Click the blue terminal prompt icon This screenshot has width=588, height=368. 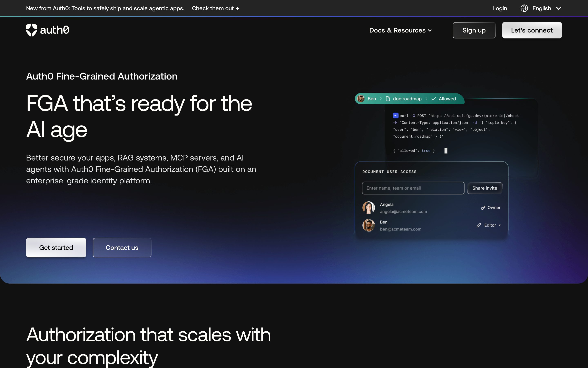click(395, 116)
